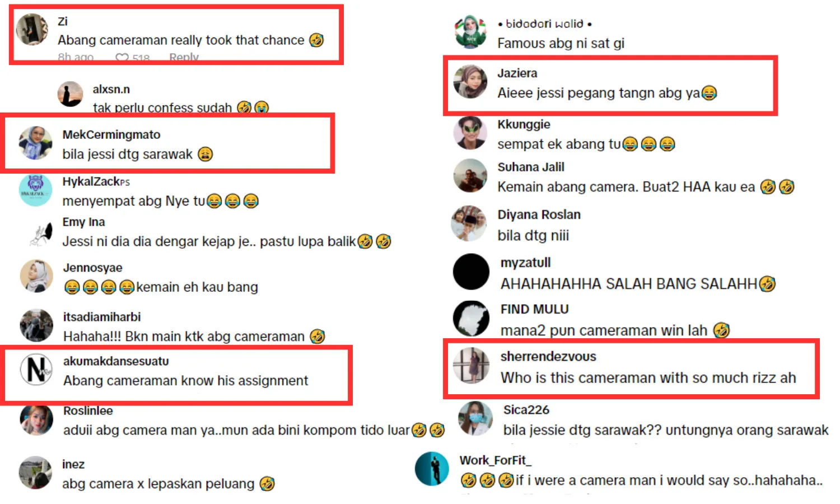Open FIND MULU's map avatar
The height and width of the screenshot is (504, 840).
(x=471, y=319)
